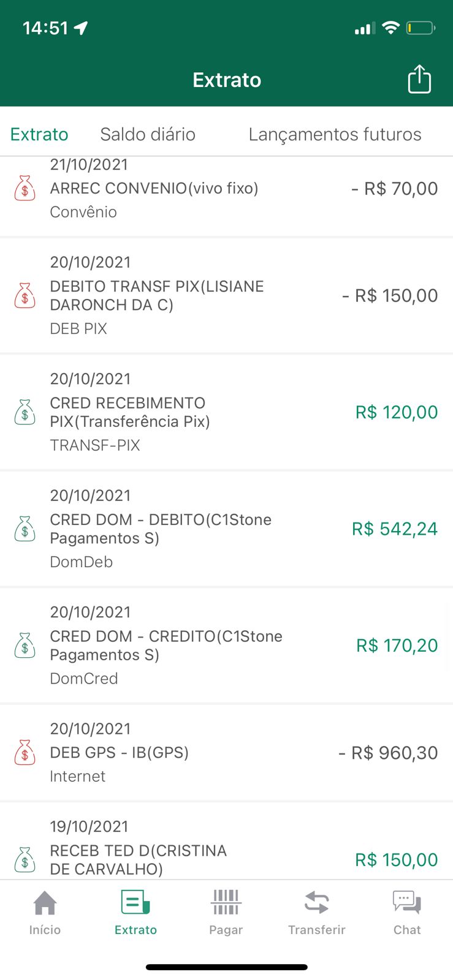The image size is (453, 980).
Task: Tap the R$ 960,30 GPS debit amount
Action: (x=388, y=753)
